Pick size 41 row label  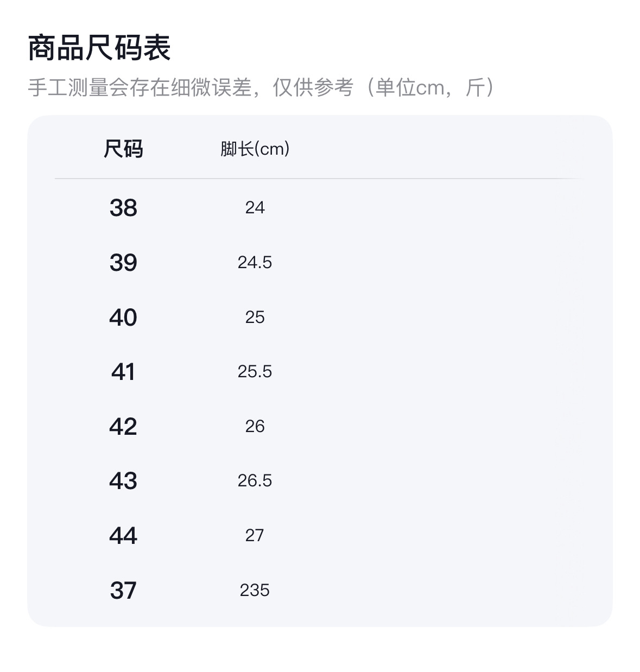pos(123,372)
